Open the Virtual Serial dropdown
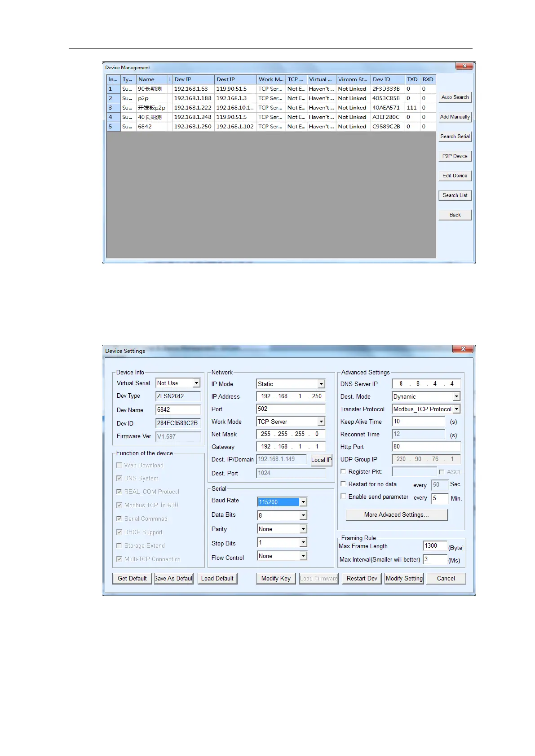Viewport: 535px width, 756px height. [196, 383]
